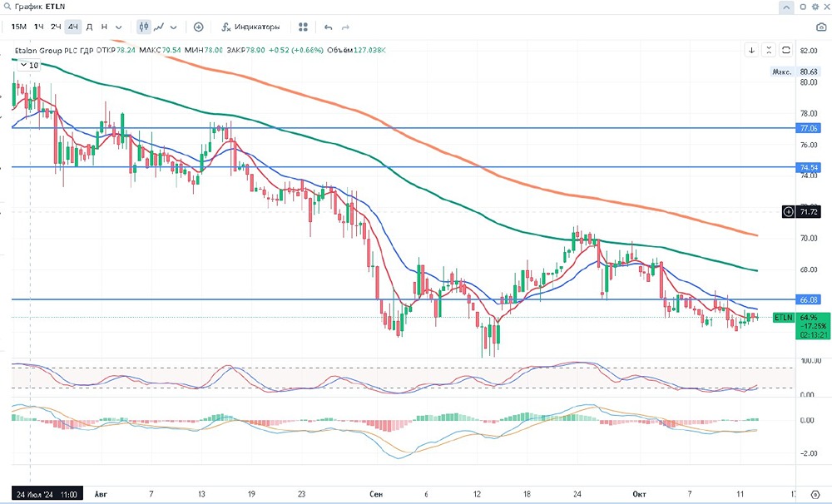Image resolution: width=832 pixels, height=504 pixels.
Task: Click the Объём 127.038K volume value
Action: pyautogui.click(x=357, y=51)
